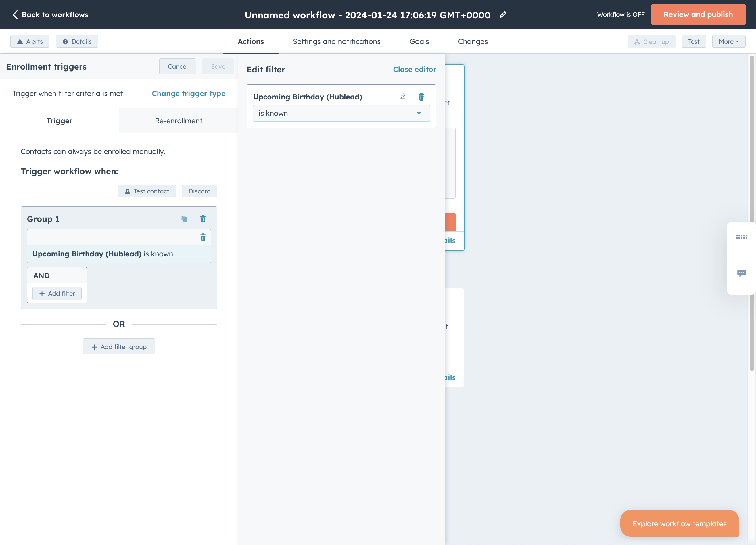
Task: Open workflow Details
Action: point(77,41)
